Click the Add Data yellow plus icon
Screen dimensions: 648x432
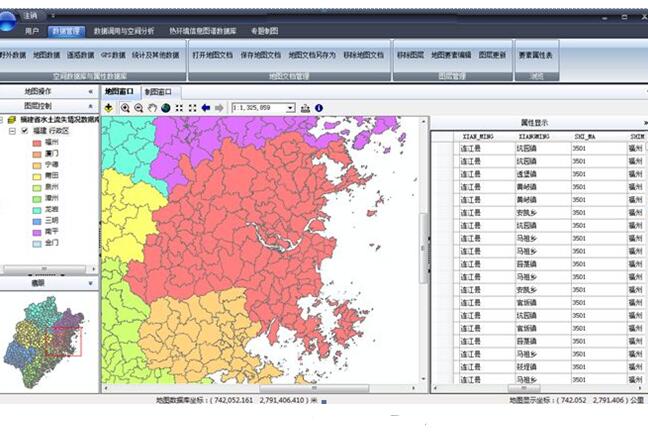(x=108, y=107)
